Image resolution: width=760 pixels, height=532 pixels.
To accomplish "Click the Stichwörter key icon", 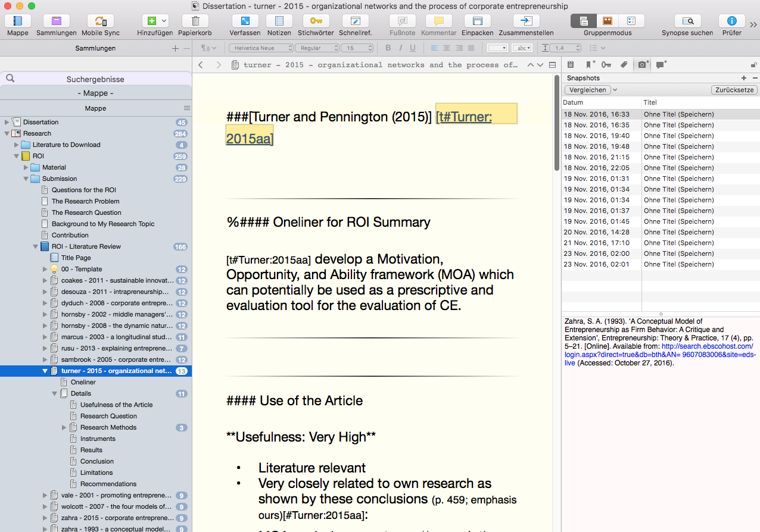I will [x=315, y=21].
